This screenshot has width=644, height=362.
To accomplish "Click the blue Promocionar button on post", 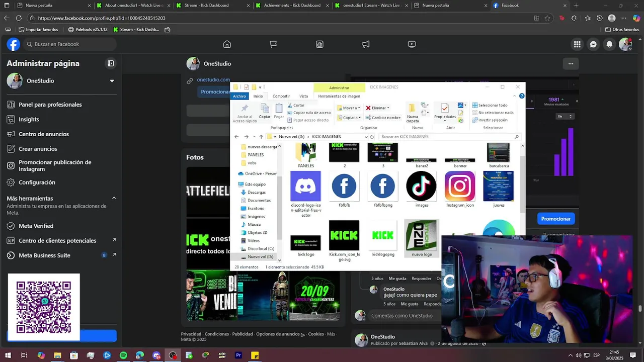I will pos(555,219).
